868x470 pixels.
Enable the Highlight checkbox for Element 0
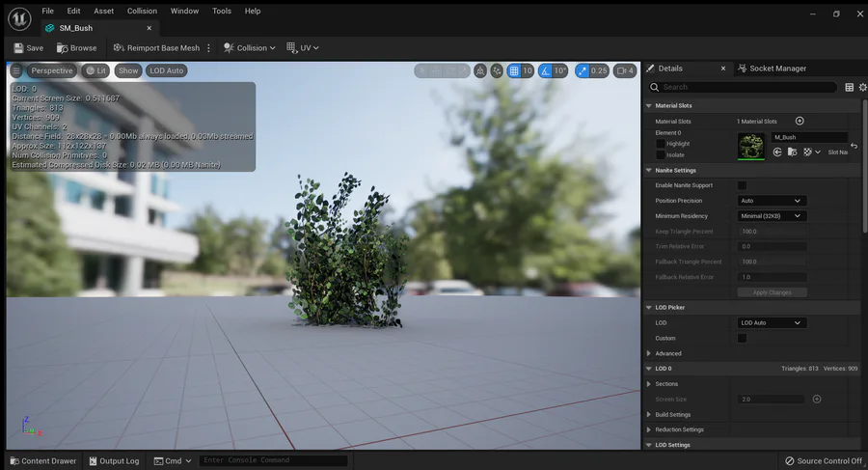tap(661, 144)
